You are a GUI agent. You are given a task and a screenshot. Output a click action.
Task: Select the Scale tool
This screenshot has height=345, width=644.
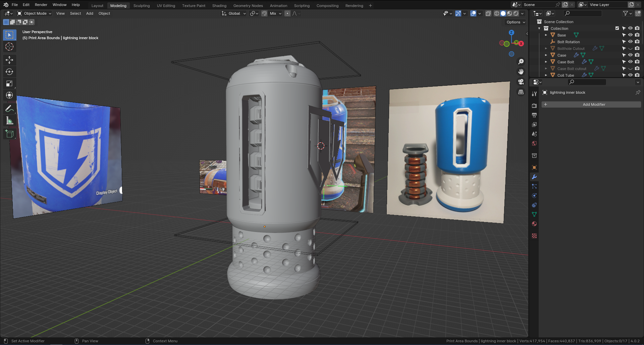(x=9, y=83)
